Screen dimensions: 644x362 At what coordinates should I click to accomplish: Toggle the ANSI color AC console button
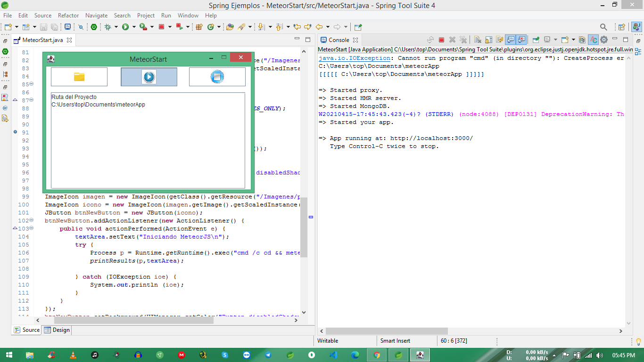tap(593, 40)
